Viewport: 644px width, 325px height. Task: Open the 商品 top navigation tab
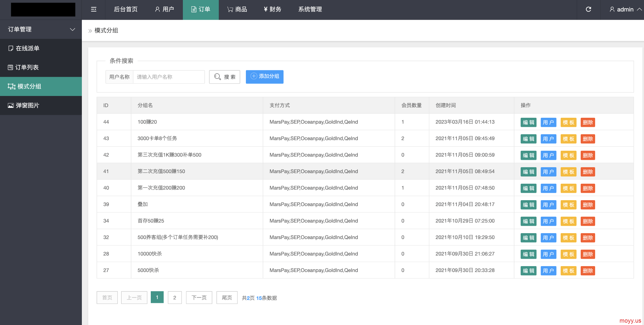[x=237, y=9]
